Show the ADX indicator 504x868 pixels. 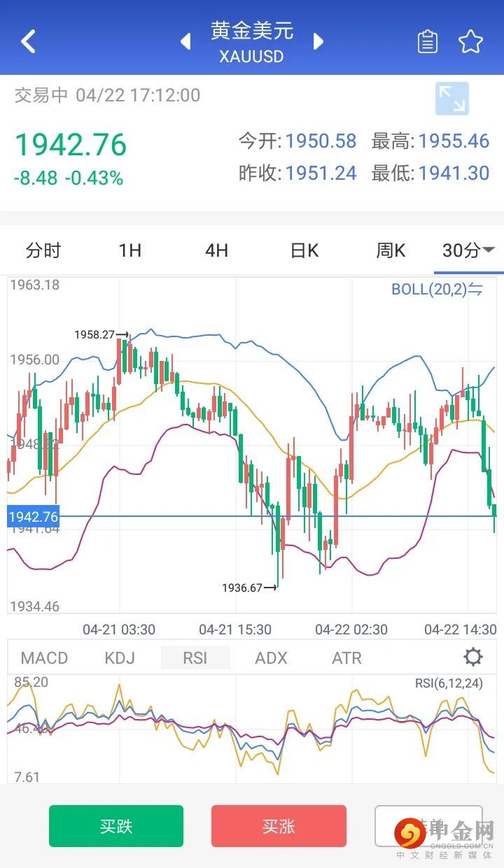[272, 658]
